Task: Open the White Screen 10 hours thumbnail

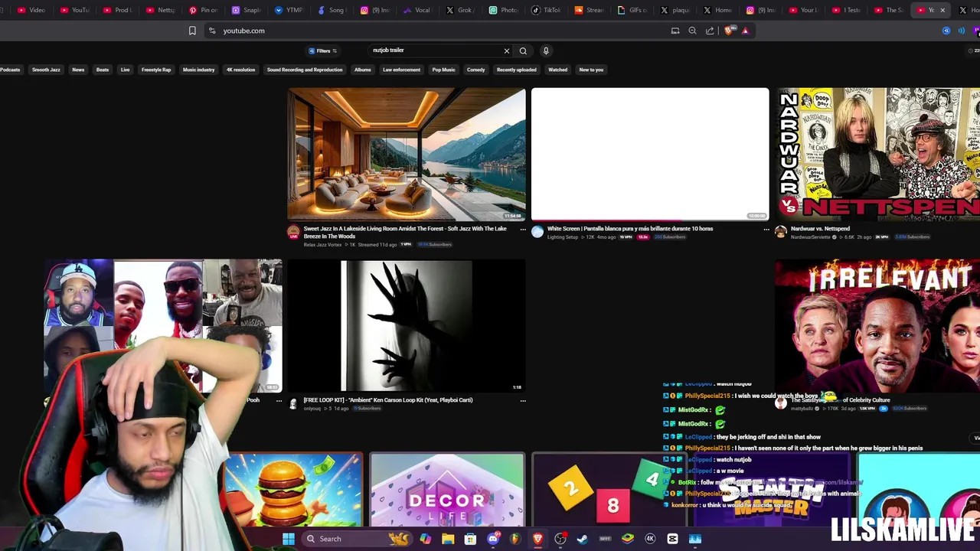Action: click(650, 154)
